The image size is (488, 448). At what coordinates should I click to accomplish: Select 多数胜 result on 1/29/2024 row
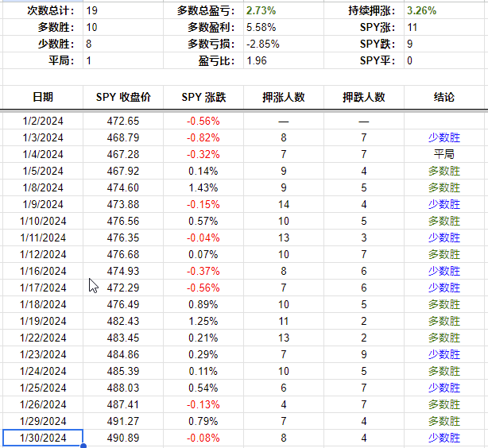444,421
